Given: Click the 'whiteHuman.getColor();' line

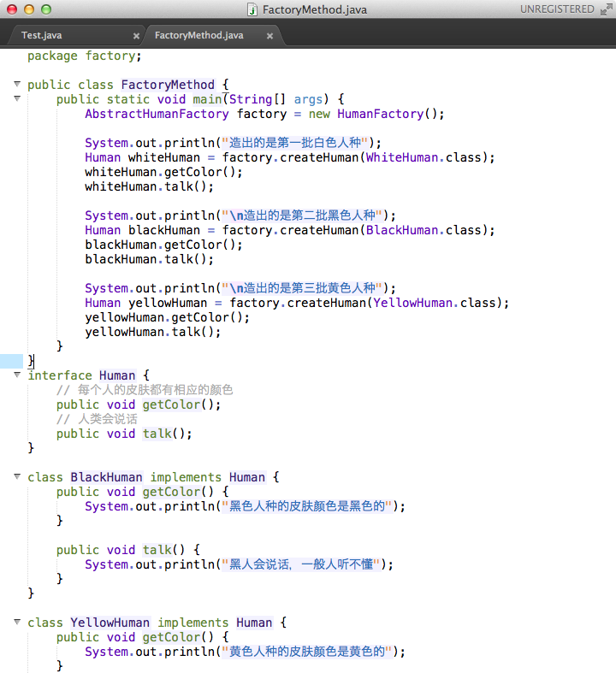Looking at the screenshot, I should point(163,172).
